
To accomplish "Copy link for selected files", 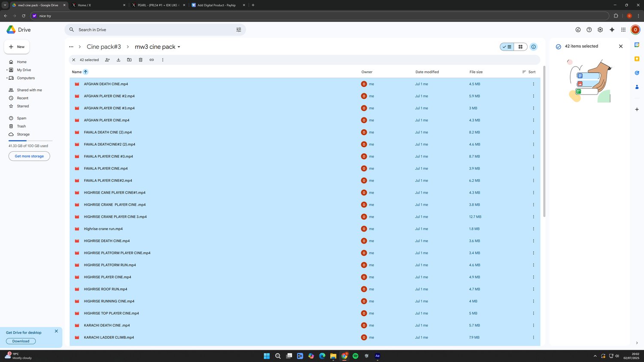I will pyautogui.click(x=152, y=60).
